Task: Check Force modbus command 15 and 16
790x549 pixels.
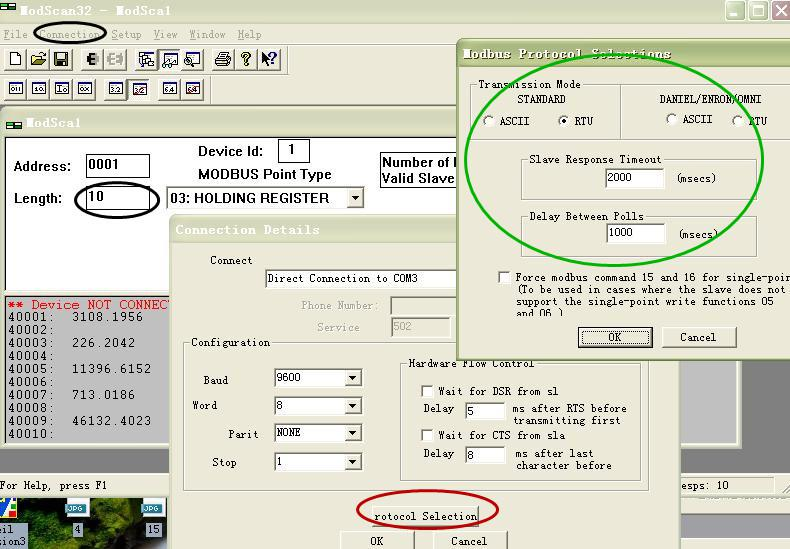Action: point(504,277)
